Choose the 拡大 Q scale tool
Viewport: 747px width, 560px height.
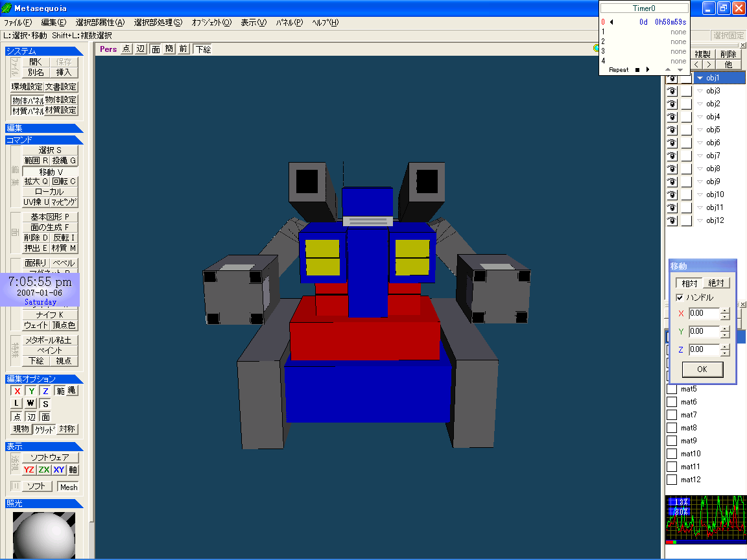[36, 181]
